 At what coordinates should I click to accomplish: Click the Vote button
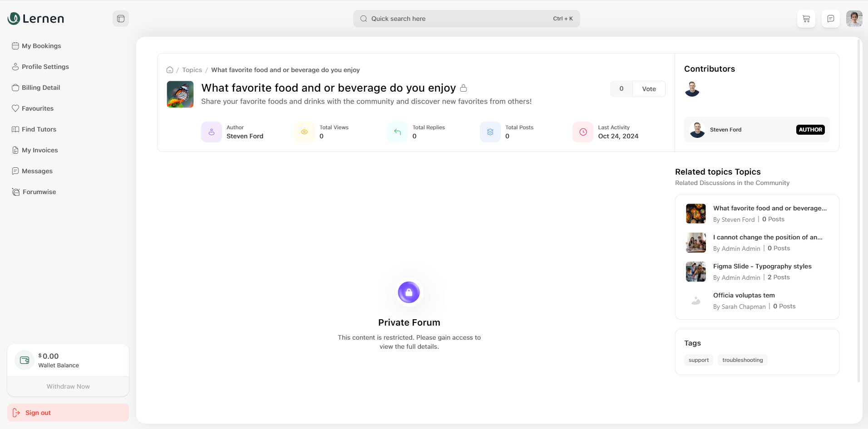[649, 89]
